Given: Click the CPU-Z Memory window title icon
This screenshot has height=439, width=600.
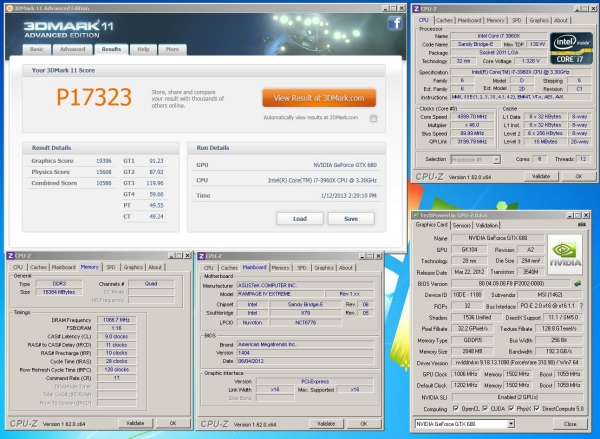Looking at the screenshot, I should [x=11, y=256].
